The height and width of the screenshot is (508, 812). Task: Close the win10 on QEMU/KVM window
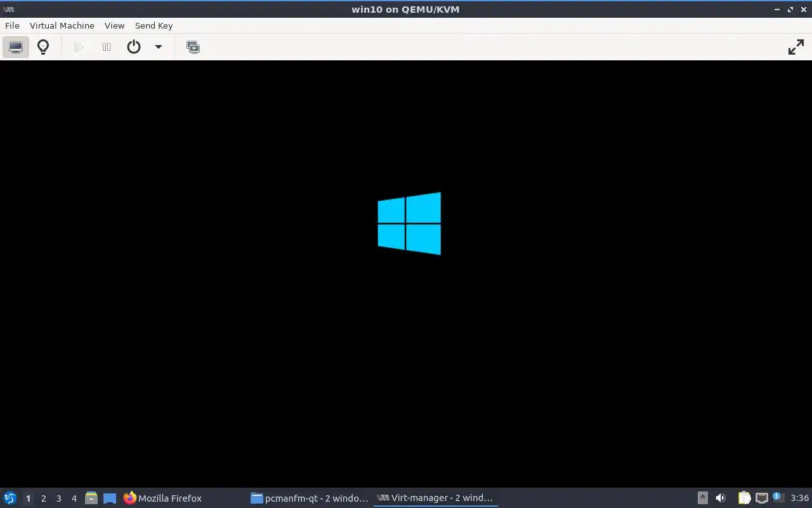(x=804, y=10)
